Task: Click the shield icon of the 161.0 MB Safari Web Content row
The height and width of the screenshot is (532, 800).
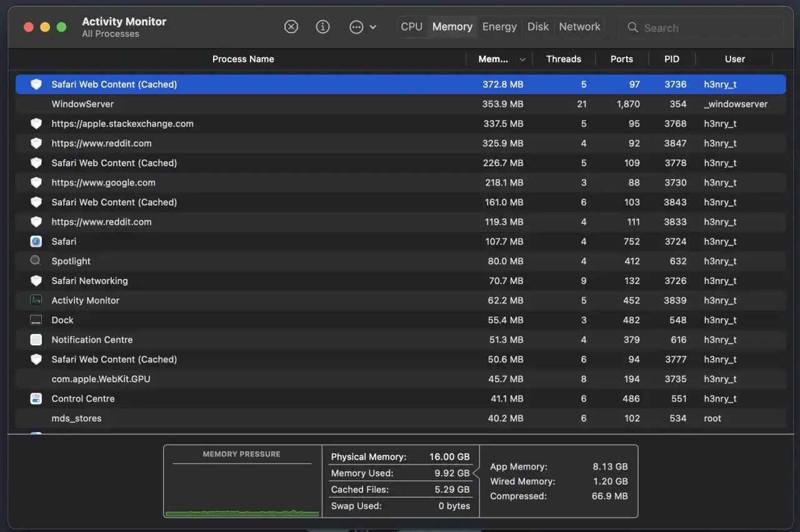Action: pos(36,202)
